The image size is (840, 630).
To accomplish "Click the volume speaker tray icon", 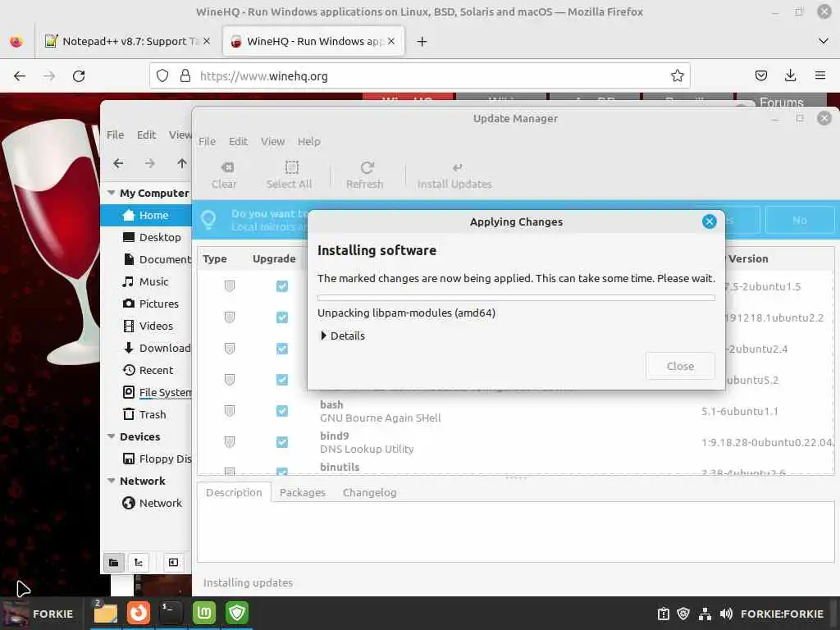I will click(726, 614).
